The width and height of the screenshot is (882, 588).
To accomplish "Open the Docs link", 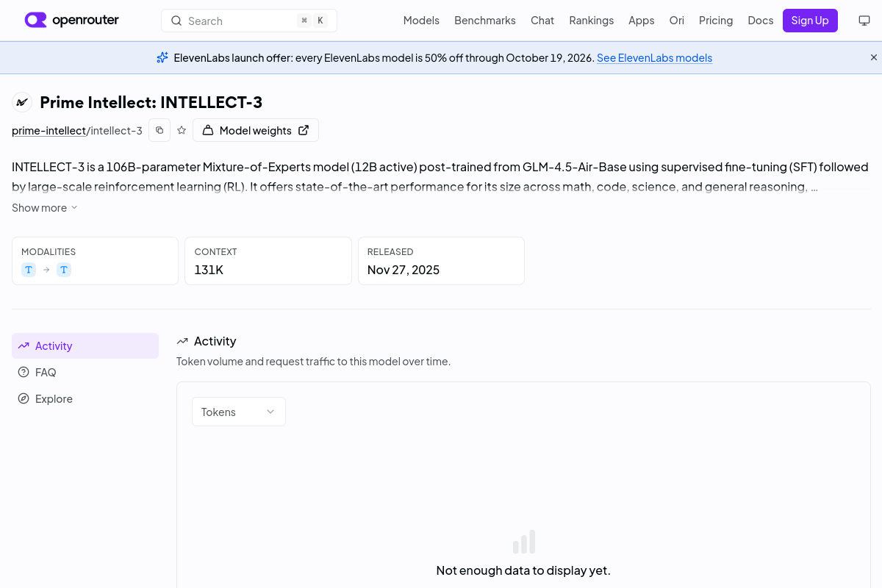I will pyautogui.click(x=761, y=21).
